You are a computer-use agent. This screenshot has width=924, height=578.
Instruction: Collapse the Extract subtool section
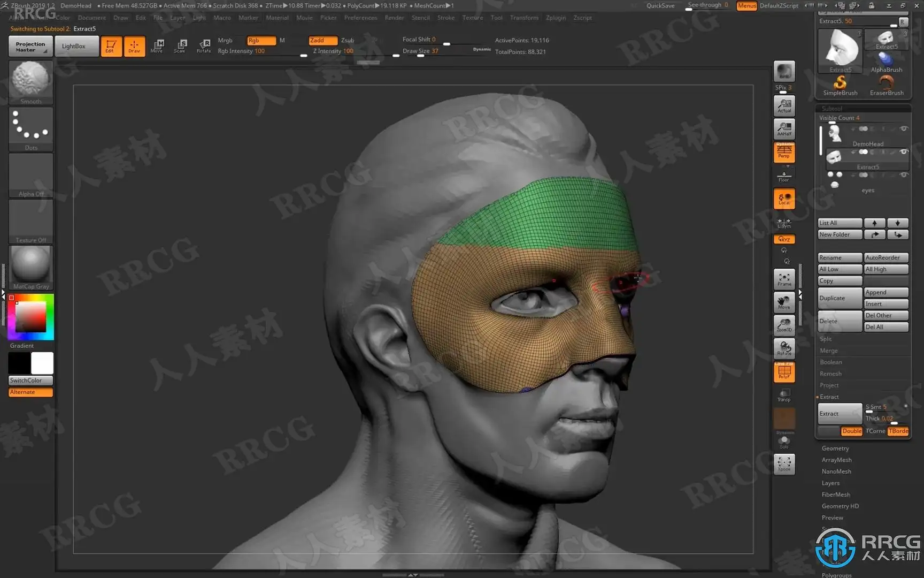click(x=829, y=397)
